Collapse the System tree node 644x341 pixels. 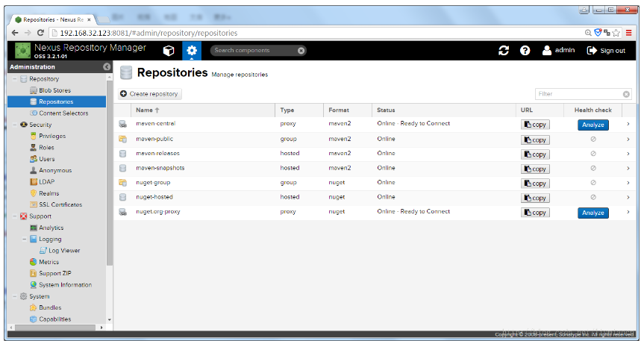point(15,296)
